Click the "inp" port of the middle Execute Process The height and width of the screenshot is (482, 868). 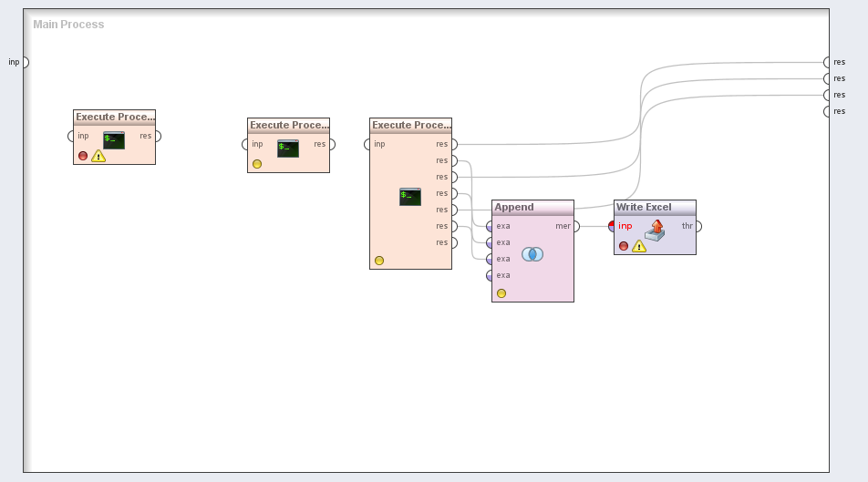click(x=246, y=144)
